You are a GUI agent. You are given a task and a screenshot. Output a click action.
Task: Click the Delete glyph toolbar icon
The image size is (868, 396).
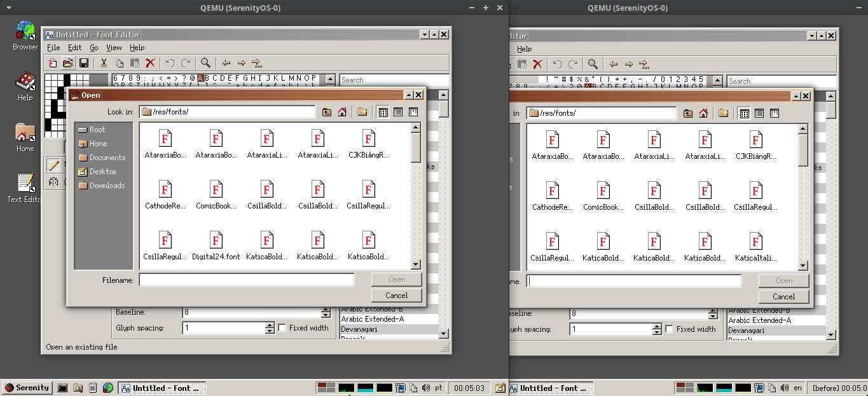point(150,63)
